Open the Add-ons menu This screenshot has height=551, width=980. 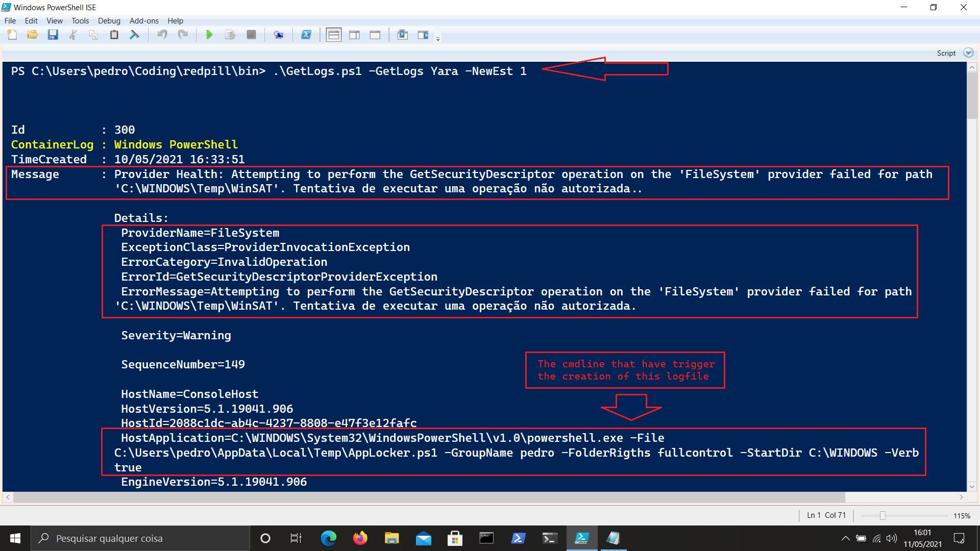point(144,20)
